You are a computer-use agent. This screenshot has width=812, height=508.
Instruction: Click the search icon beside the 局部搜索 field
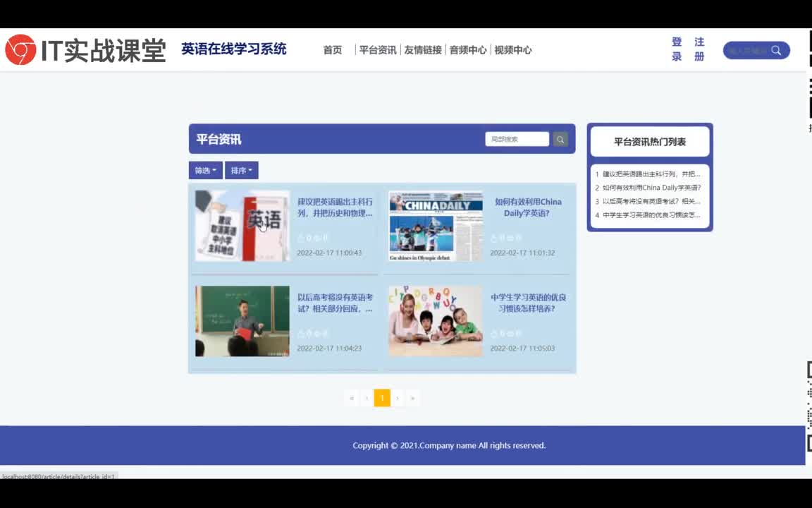[560, 139]
